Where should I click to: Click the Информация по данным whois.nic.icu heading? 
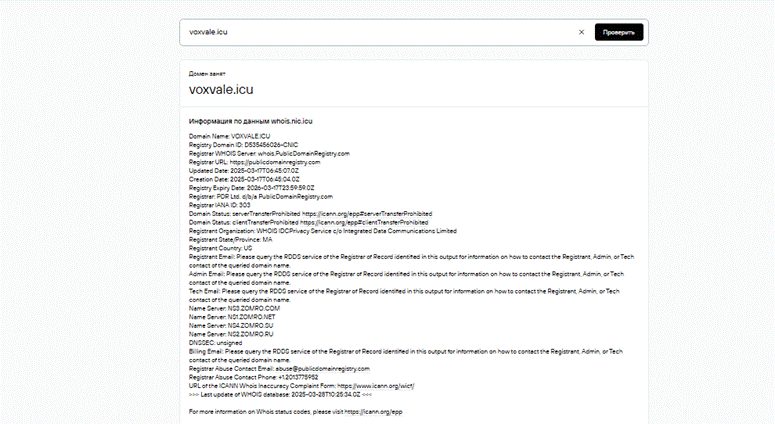(251, 121)
